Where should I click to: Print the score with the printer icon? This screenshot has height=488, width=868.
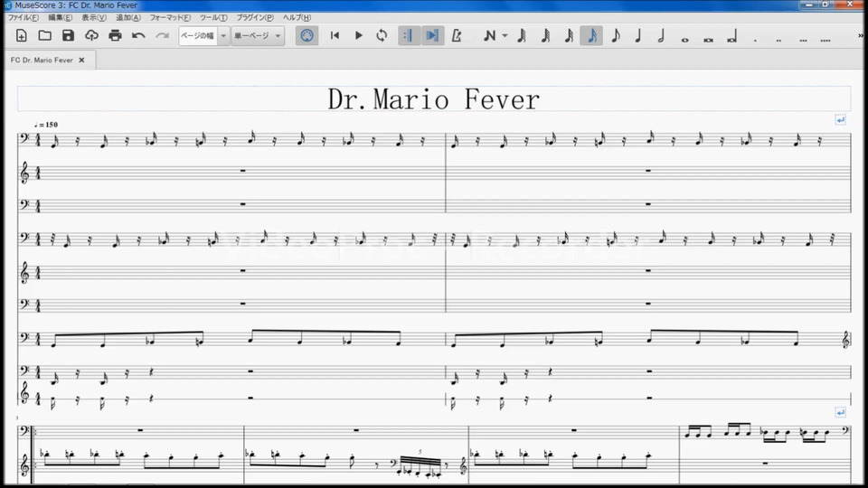tap(115, 36)
